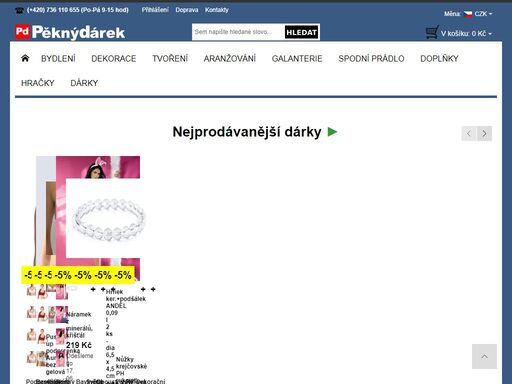This screenshot has height=384, width=512.
Task: Go to previous carousel products
Action: tap(469, 134)
